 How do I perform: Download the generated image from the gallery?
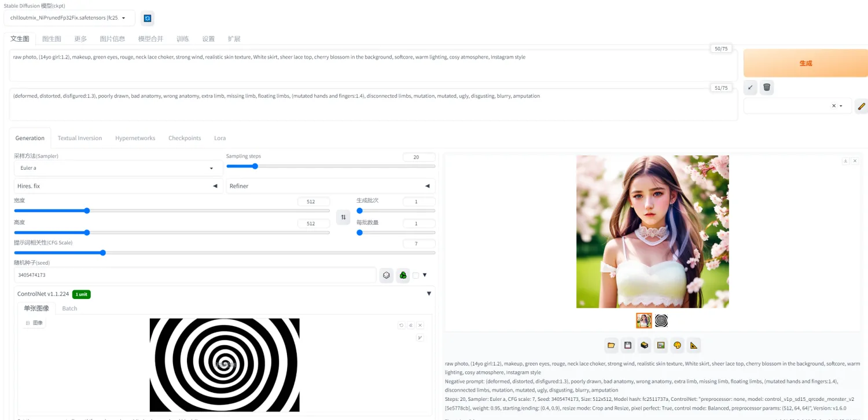845,161
